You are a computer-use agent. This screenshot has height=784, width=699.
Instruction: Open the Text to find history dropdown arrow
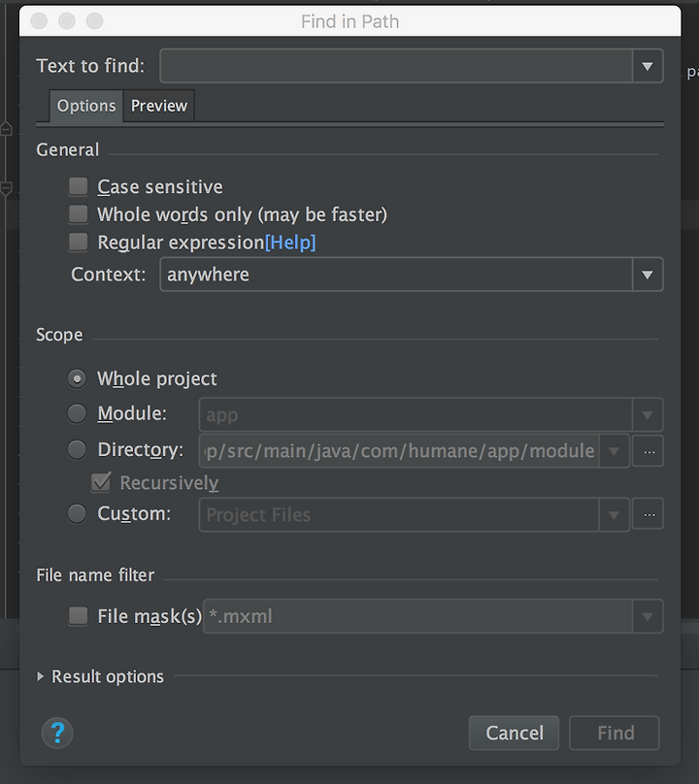(x=648, y=66)
